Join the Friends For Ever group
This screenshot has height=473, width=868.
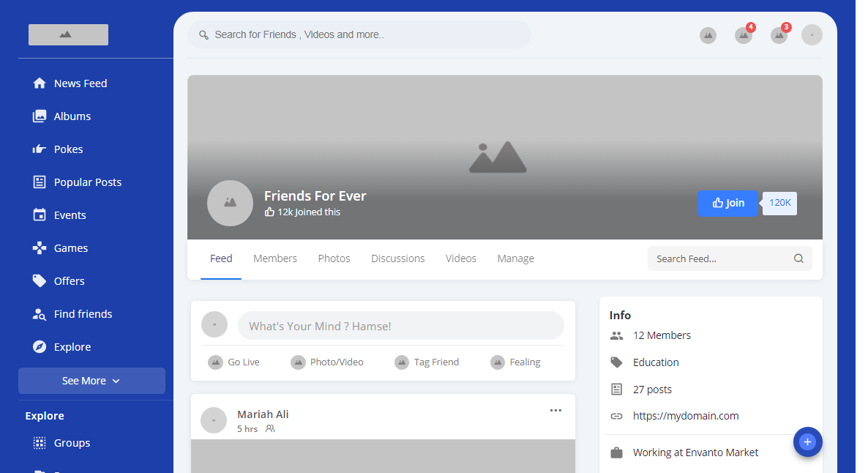pyautogui.click(x=727, y=203)
